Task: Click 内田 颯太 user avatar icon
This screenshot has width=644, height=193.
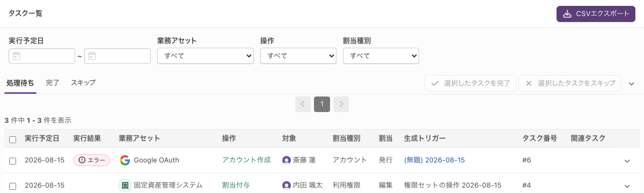Action: [x=287, y=185]
